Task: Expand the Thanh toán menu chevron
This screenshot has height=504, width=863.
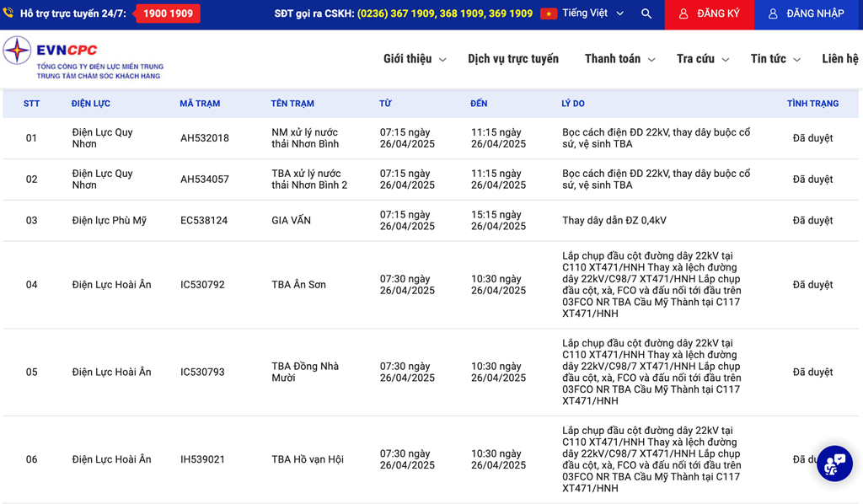Action: click(651, 60)
